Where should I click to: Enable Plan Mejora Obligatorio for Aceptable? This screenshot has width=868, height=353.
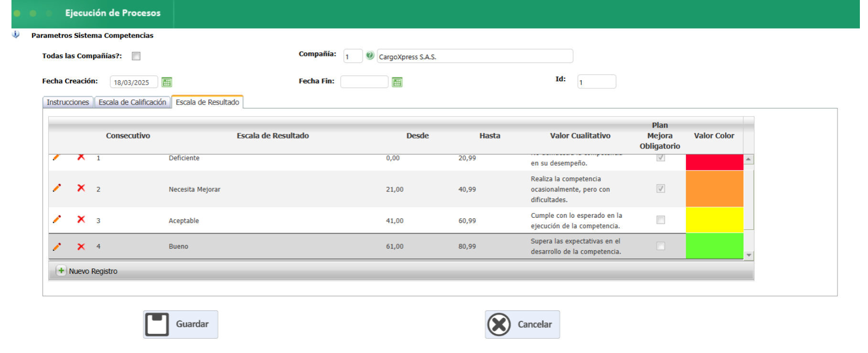661,220
